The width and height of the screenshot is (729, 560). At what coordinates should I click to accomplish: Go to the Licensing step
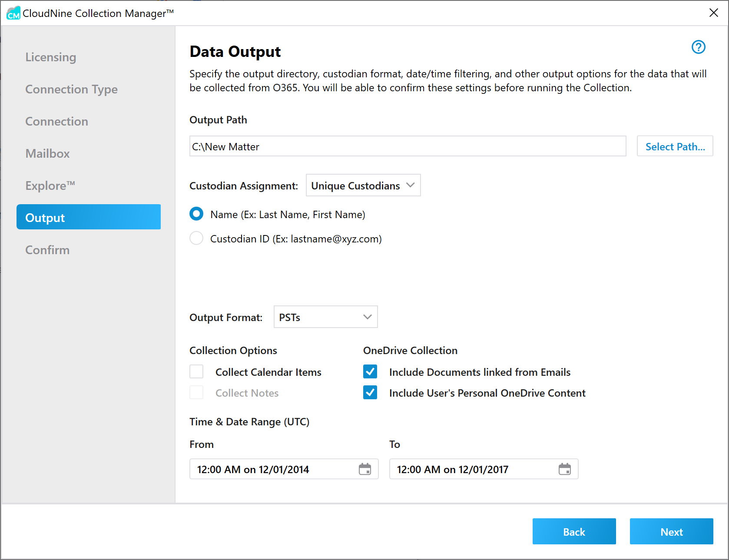[51, 57]
